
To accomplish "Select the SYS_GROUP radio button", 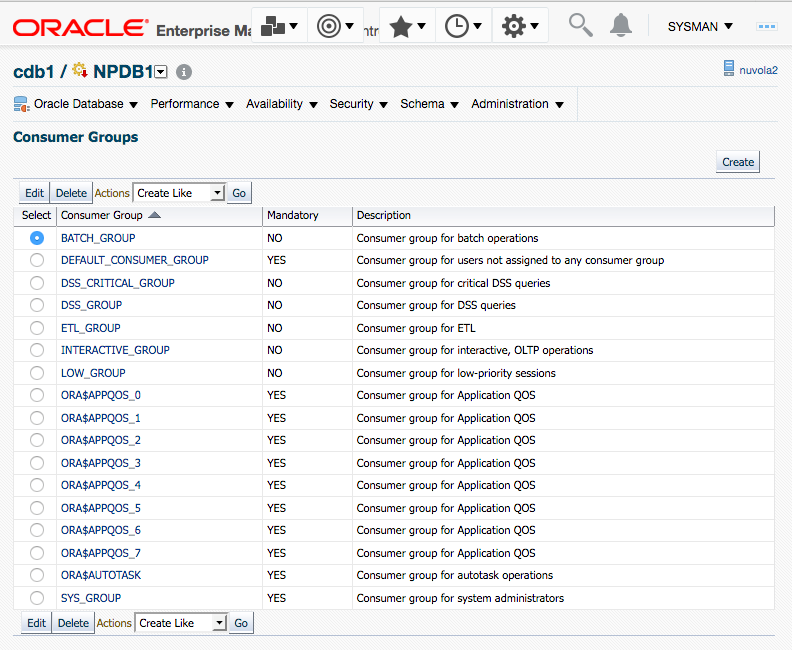I will pos(37,598).
